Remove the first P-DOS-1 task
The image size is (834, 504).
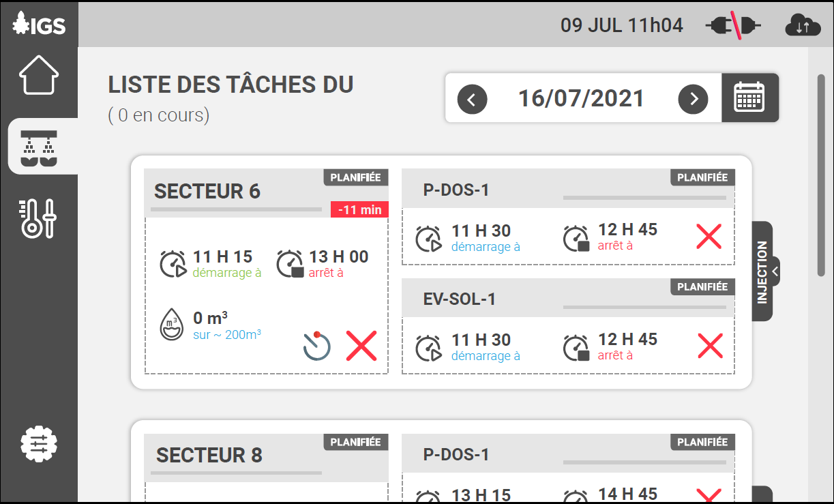pyautogui.click(x=709, y=236)
